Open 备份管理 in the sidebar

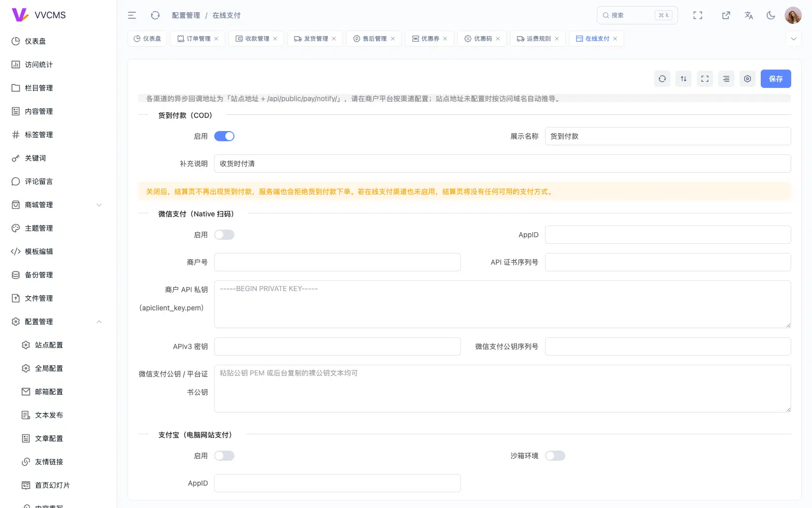[58, 275]
